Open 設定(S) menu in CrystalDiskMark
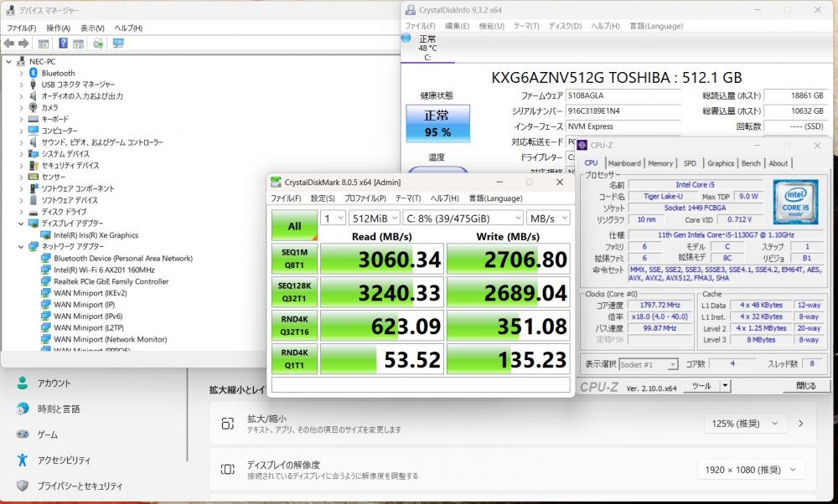Screen dimensions: 838x504 point(323,198)
